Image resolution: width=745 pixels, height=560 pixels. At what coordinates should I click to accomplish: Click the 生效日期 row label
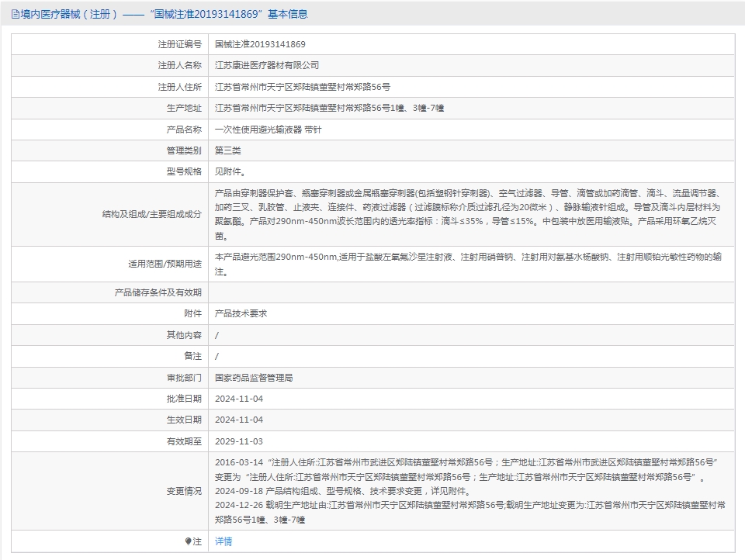pyautogui.click(x=184, y=420)
